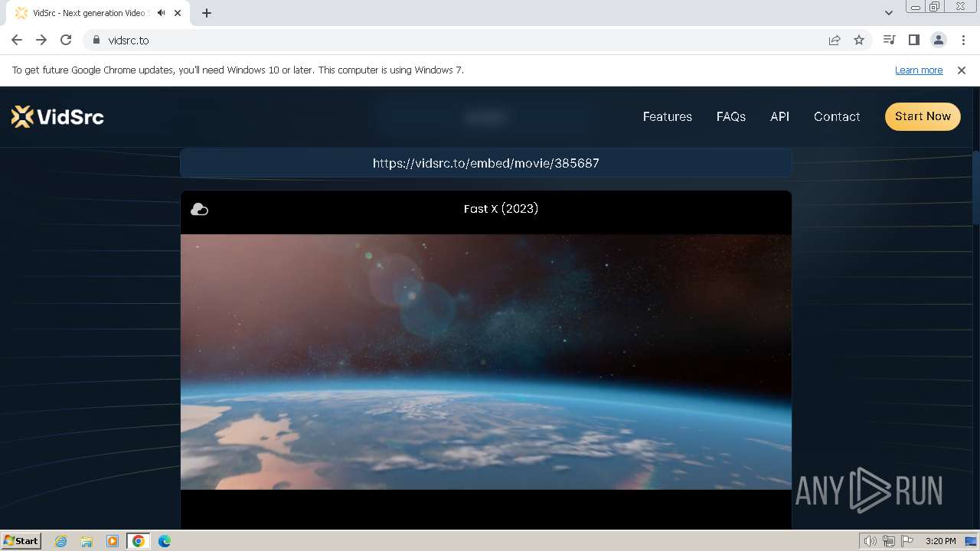
Task: Open File Explorer from taskbar
Action: point(87,541)
